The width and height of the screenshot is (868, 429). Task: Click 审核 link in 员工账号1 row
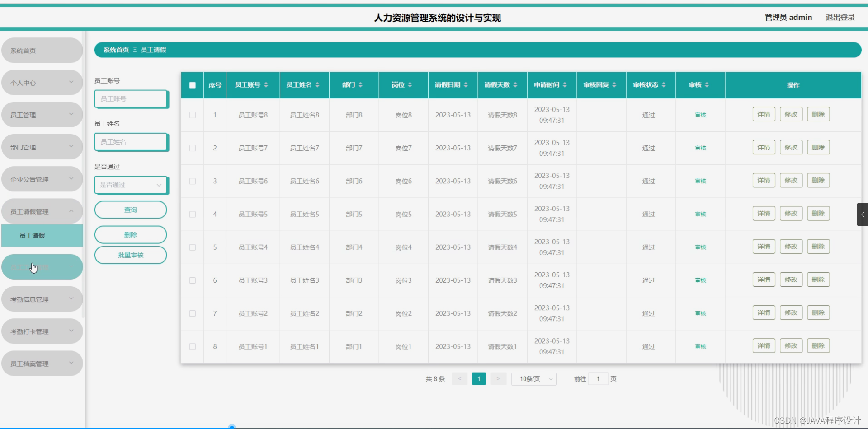coord(700,346)
